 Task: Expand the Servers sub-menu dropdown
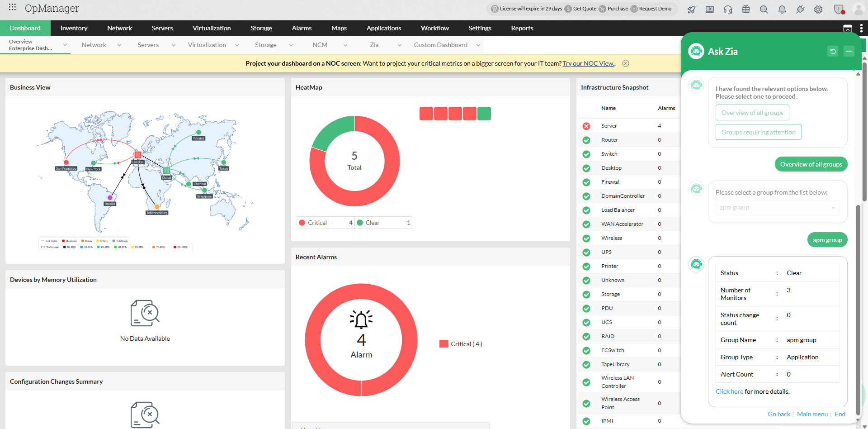174,45
